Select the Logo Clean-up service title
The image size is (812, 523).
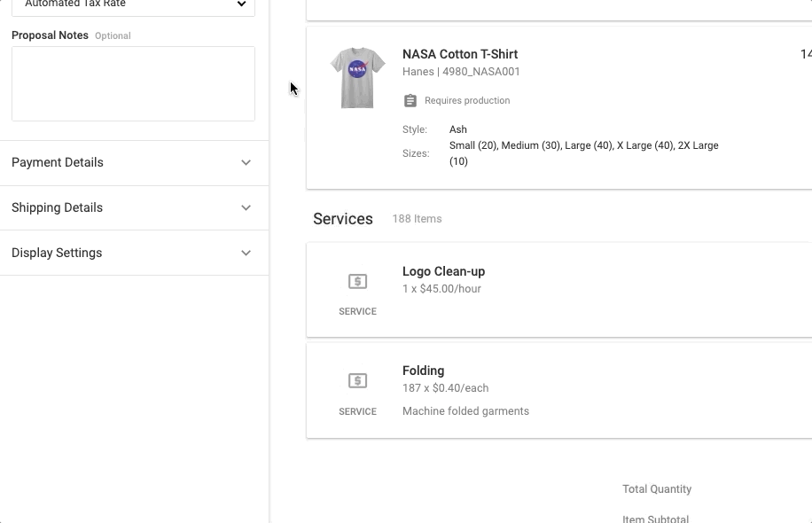[443, 271]
